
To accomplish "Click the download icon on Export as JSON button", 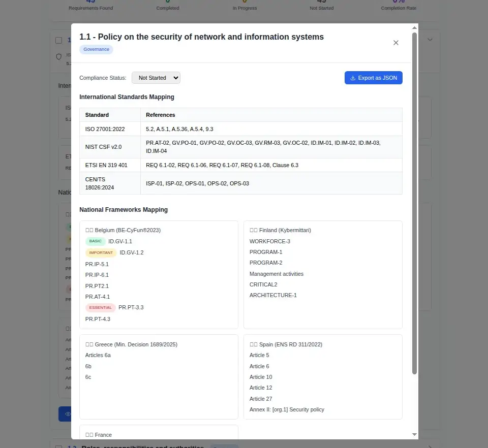I will tap(352, 77).
